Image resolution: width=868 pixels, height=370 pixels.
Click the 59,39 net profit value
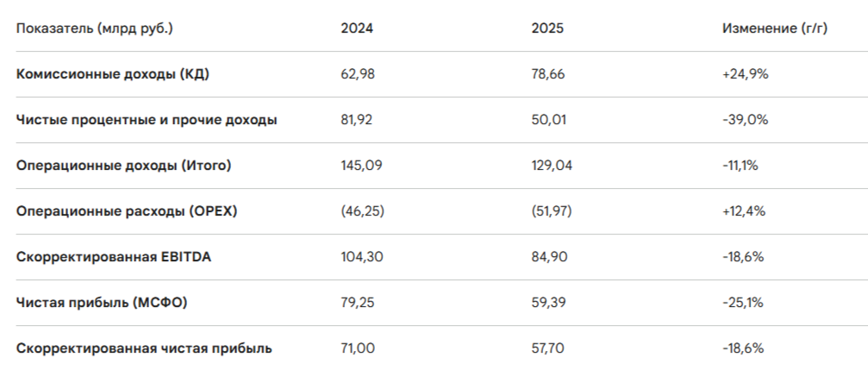(548, 303)
